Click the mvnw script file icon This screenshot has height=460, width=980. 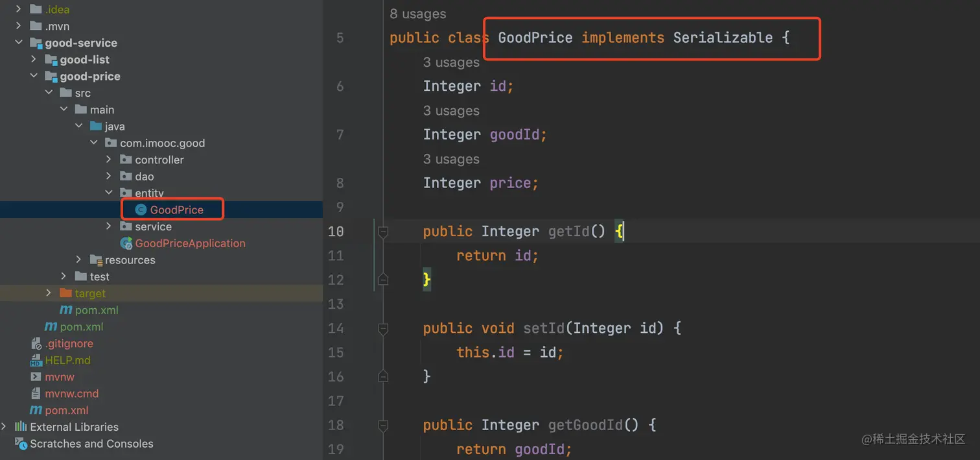click(x=36, y=377)
